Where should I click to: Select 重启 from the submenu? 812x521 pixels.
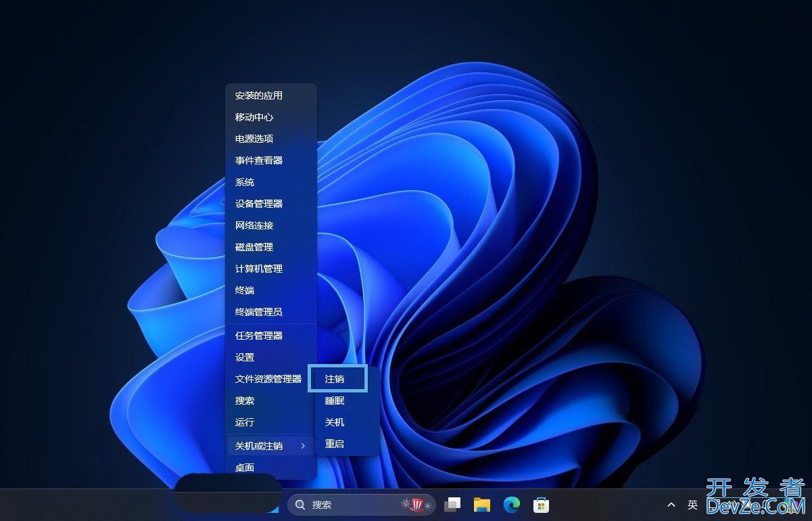(347, 444)
